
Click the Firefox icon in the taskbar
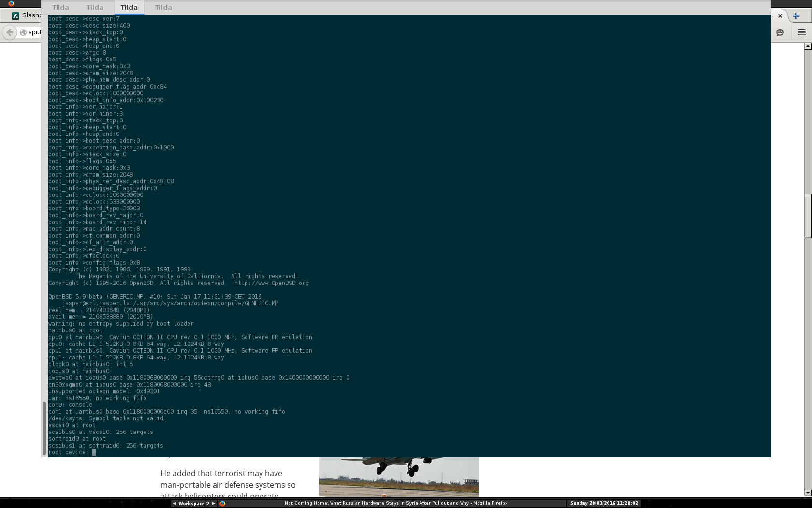[x=222, y=503]
